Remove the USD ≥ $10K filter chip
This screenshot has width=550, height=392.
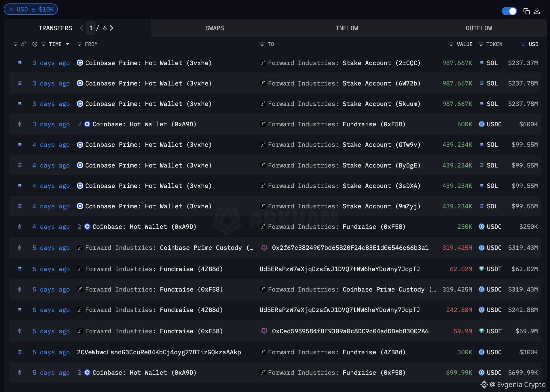[x=11, y=9]
